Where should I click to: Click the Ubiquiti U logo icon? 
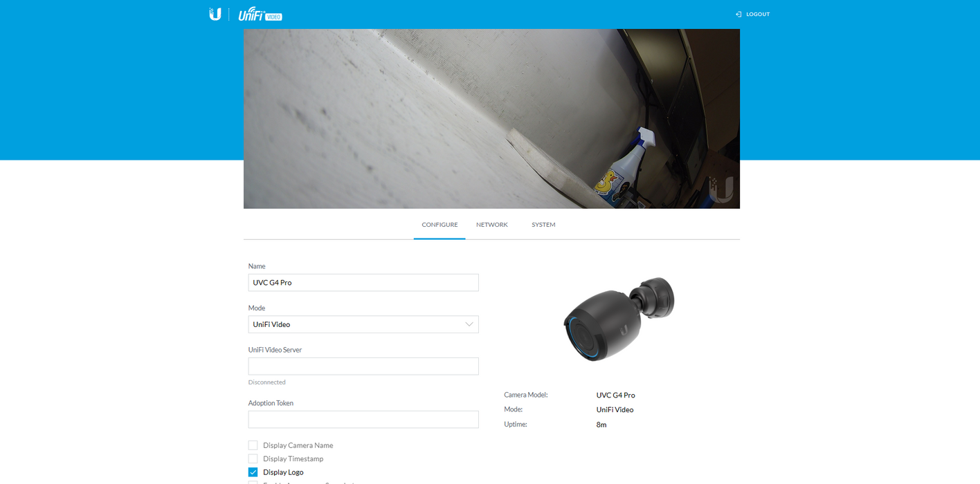tap(215, 14)
